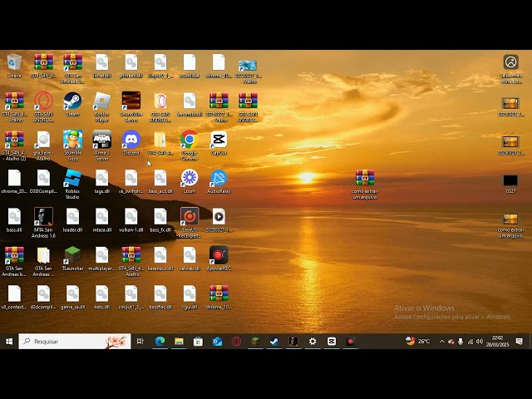Open the 'como extrair um arquivo' video thumbnail
This screenshot has height=399, width=532.
coord(510,225)
